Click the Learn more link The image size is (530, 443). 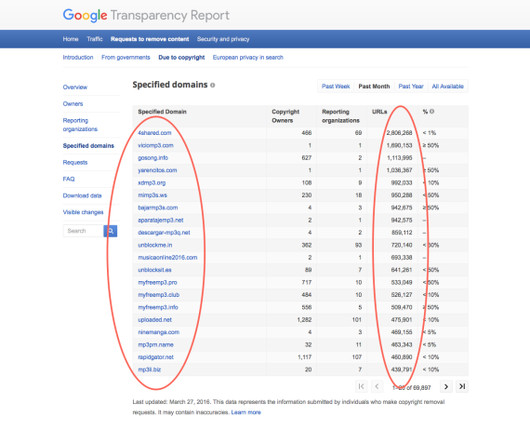246,412
